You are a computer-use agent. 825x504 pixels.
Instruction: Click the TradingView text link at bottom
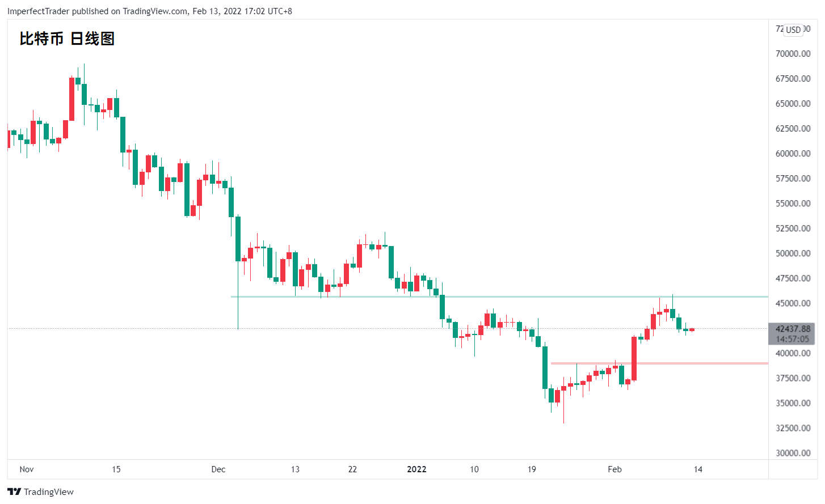[x=49, y=492]
